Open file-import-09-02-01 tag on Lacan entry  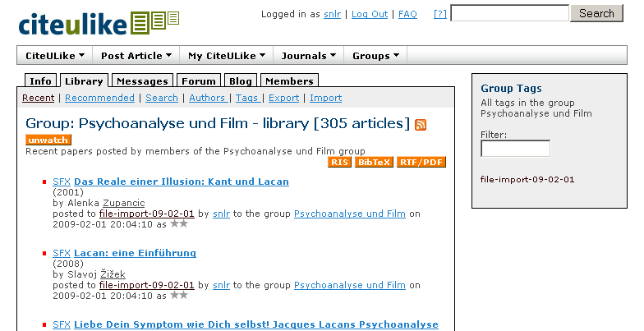[146, 285]
